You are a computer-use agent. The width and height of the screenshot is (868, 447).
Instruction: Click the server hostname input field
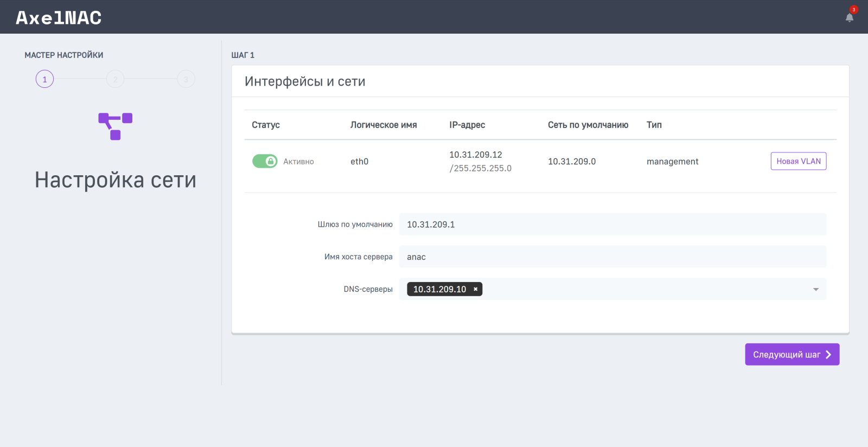pyautogui.click(x=612, y=257)
